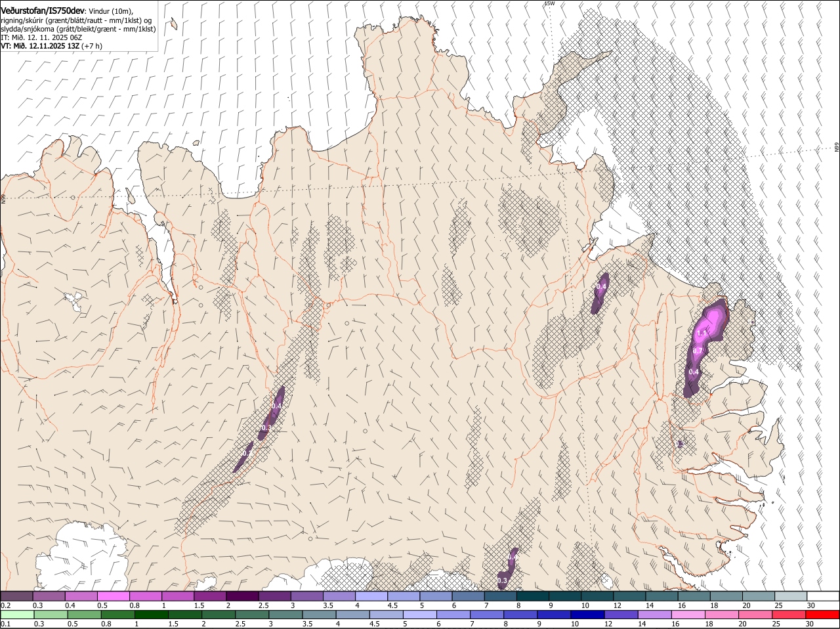Click the lower legend swatch between 0.1 and 0.3
This screenshot has height=629, width=840.
[16, 615]
